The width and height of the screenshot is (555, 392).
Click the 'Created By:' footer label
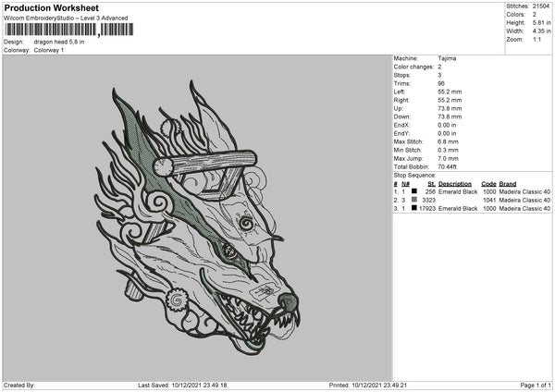pos(19,386)
